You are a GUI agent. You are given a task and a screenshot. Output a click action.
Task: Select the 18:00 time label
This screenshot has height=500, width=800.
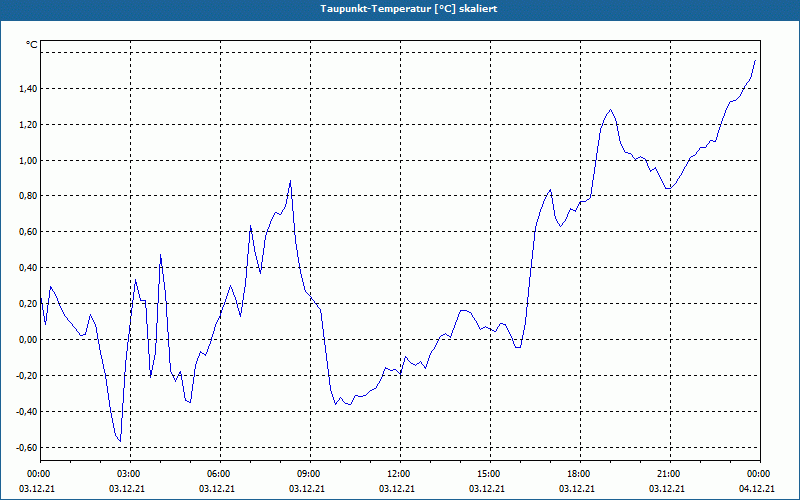tap(580, 474)
